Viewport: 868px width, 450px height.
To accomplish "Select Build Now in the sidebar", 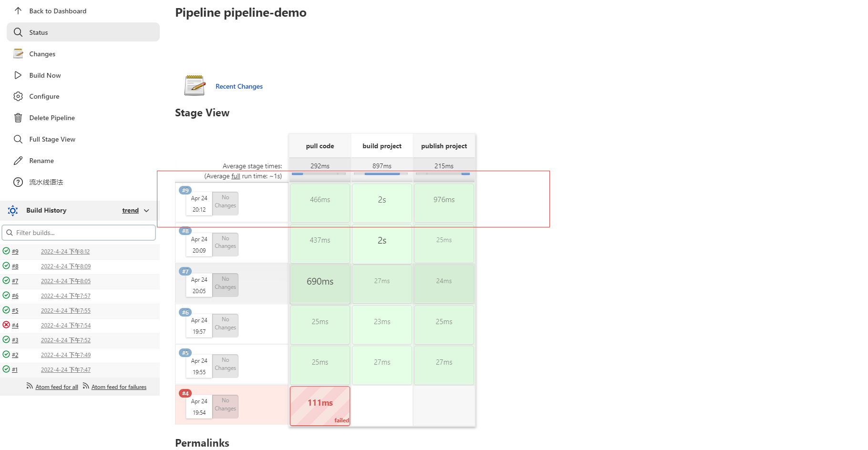I will [83, 75].
